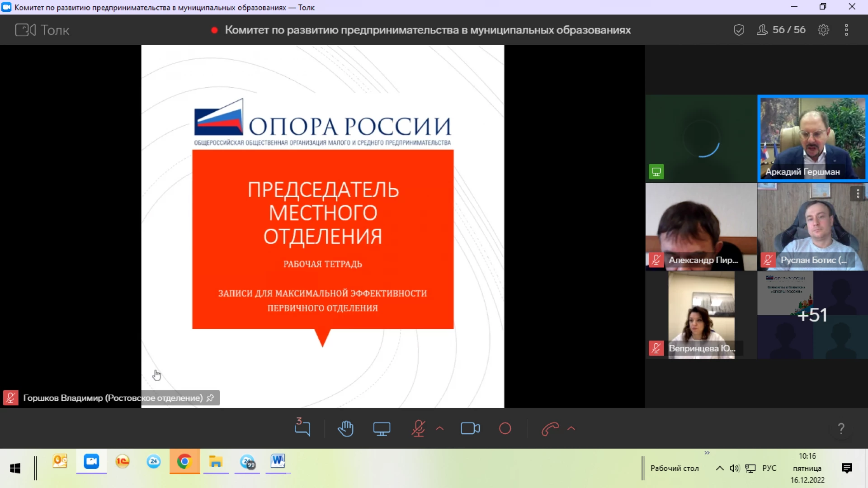Screen dimensions: 868x488
Task: Click muted mic icon on Руслан Ботис tile
Action: point(768,260)
